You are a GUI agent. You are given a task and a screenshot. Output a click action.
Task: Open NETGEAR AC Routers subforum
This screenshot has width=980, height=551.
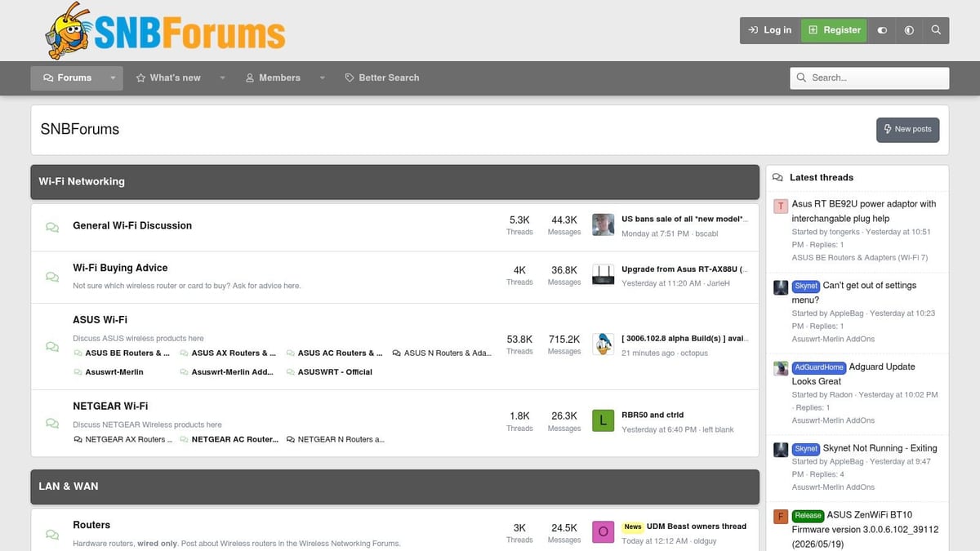click(229, 439)
